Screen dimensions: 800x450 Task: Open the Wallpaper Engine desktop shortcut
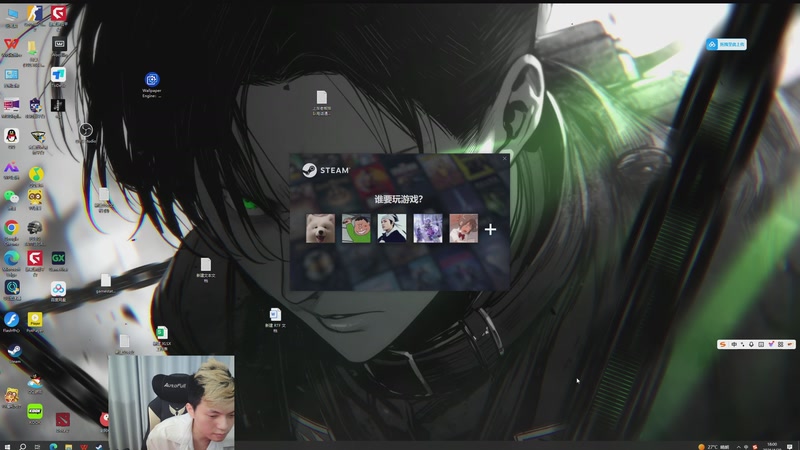(152, 84)
